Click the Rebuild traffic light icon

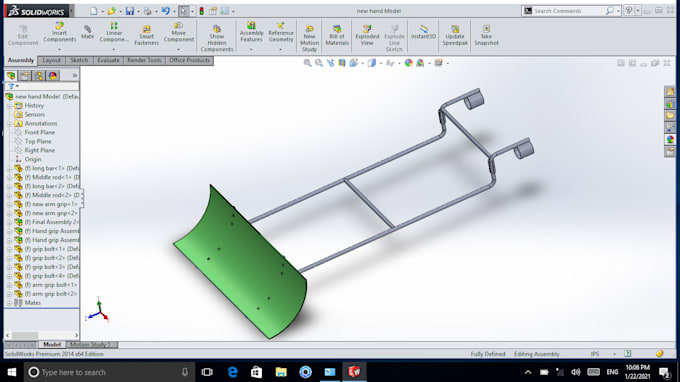[x=202, y=11]
